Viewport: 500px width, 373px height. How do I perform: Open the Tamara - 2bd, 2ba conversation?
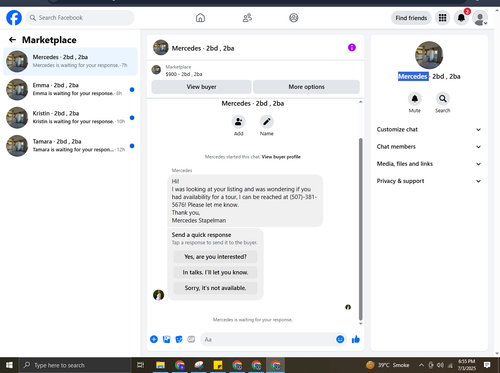point(70,146)
